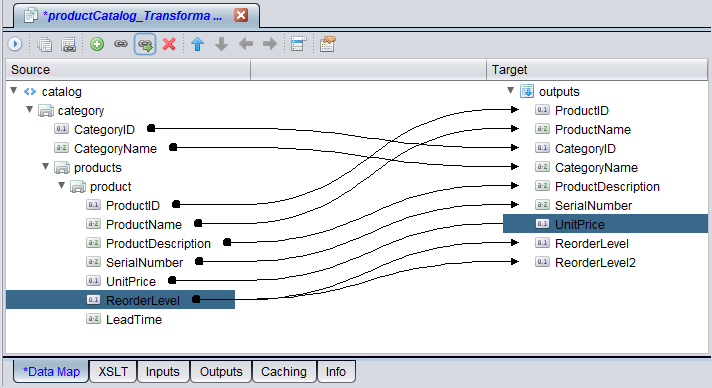This screenshot has height=388, width=712.
Task: Click the clipboard handshake toolbar icon
Action: (x=327, y=44)
